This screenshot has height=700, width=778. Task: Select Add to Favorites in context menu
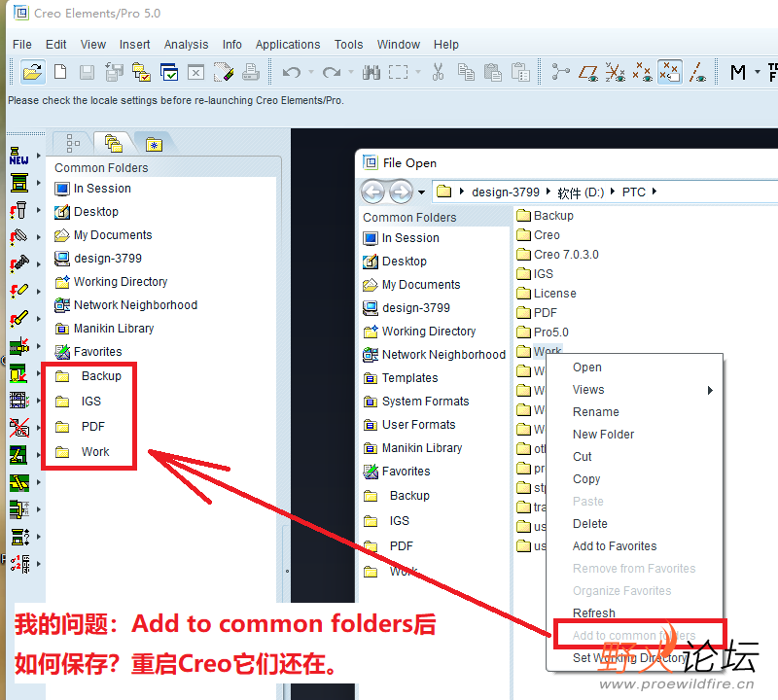tap(615, 546)
